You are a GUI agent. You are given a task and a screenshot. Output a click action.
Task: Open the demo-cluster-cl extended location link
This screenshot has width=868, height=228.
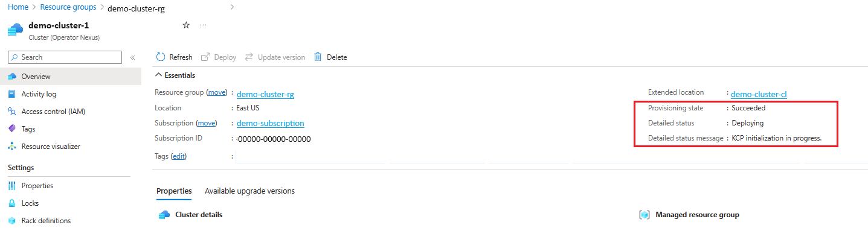(759, 94)
